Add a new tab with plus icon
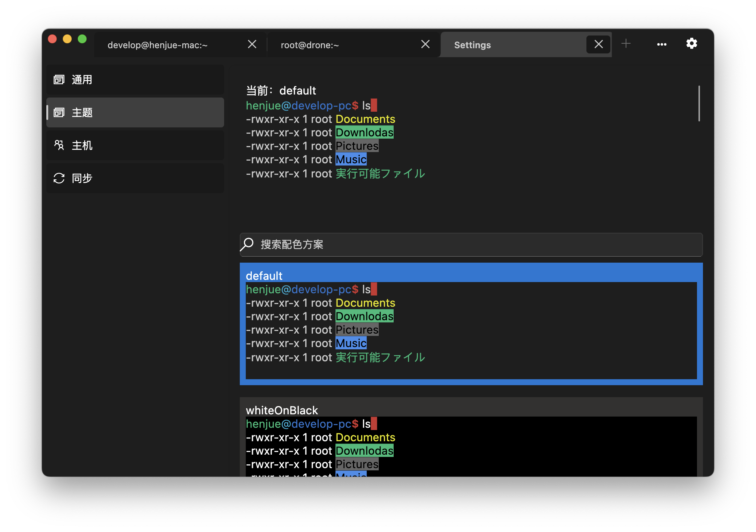This screenshot has width=756, height=532. (626, 44)
